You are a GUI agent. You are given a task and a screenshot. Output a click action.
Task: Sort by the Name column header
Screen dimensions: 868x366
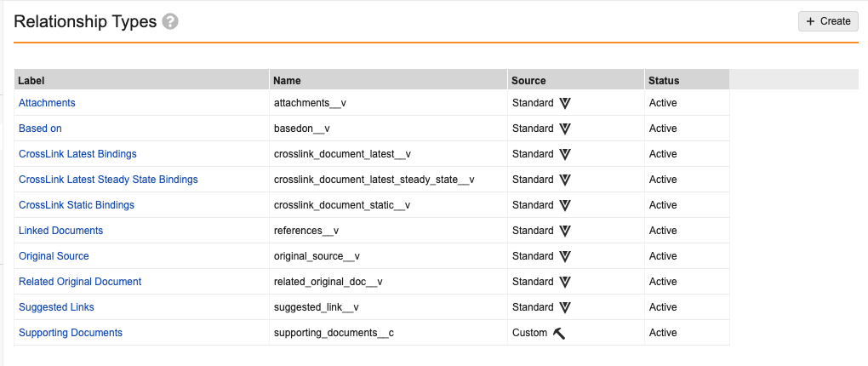(x=288, y=80)
